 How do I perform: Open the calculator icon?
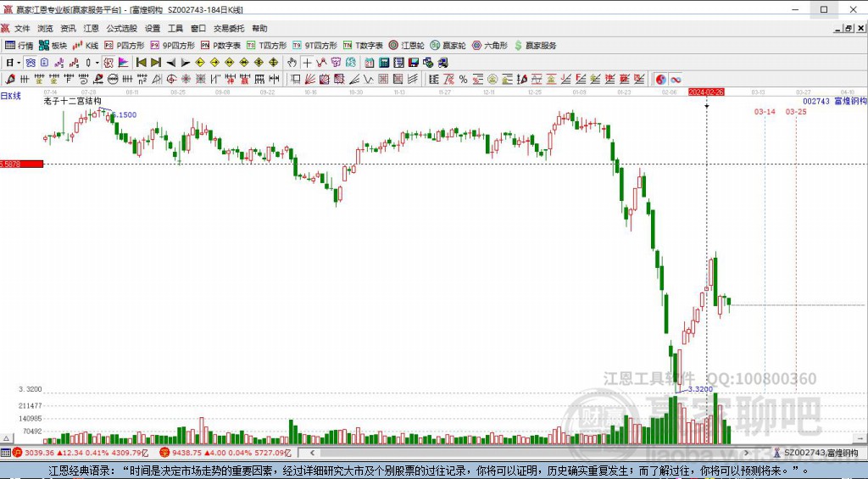[x=384, y=63]
